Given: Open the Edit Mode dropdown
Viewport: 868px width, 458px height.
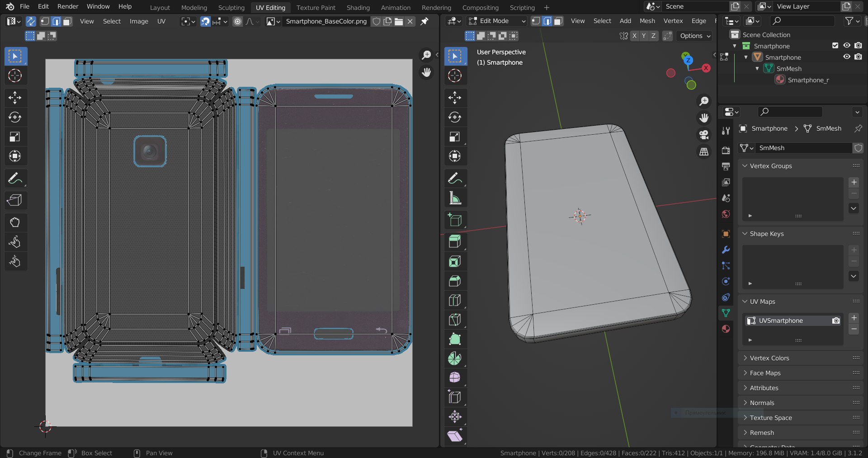Looking at the screenshot, I should [497, 21].
